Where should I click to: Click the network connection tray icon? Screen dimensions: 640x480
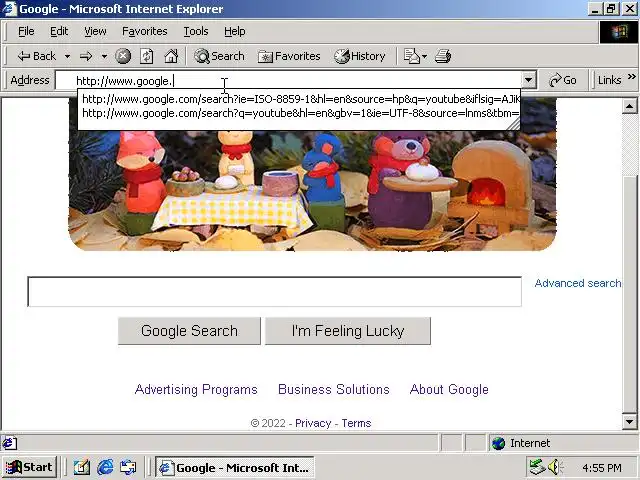click(538, 467)
